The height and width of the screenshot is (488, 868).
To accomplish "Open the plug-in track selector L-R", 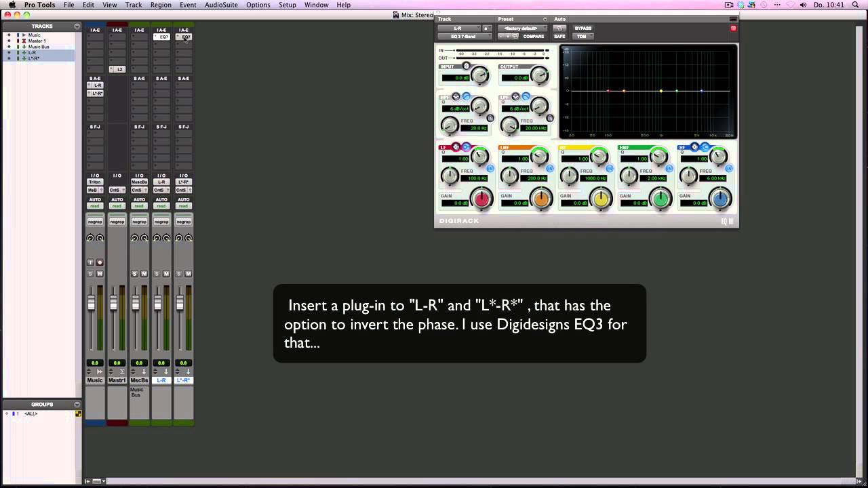I will pos(458,28).
